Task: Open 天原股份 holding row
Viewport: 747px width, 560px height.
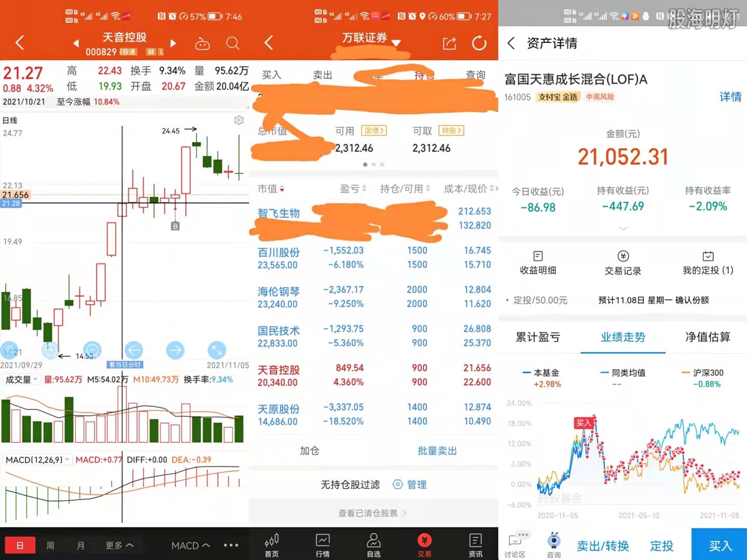Action: [374, 414]
